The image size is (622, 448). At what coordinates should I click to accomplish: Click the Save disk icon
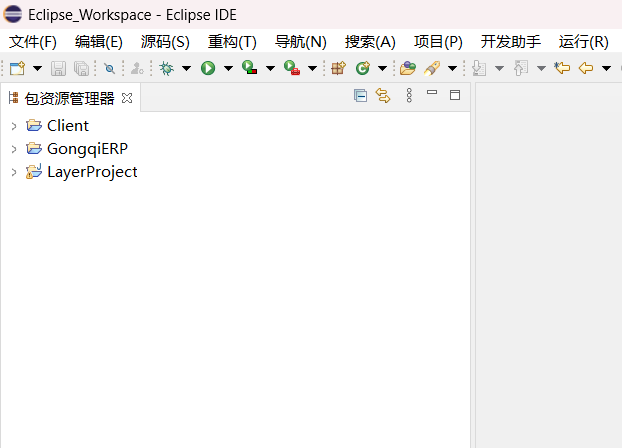[x=58, y=68]
